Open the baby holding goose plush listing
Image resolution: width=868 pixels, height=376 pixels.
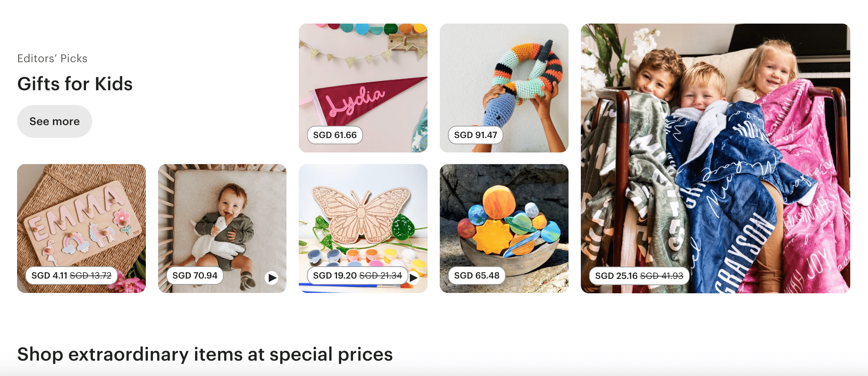tap(222, 228)
